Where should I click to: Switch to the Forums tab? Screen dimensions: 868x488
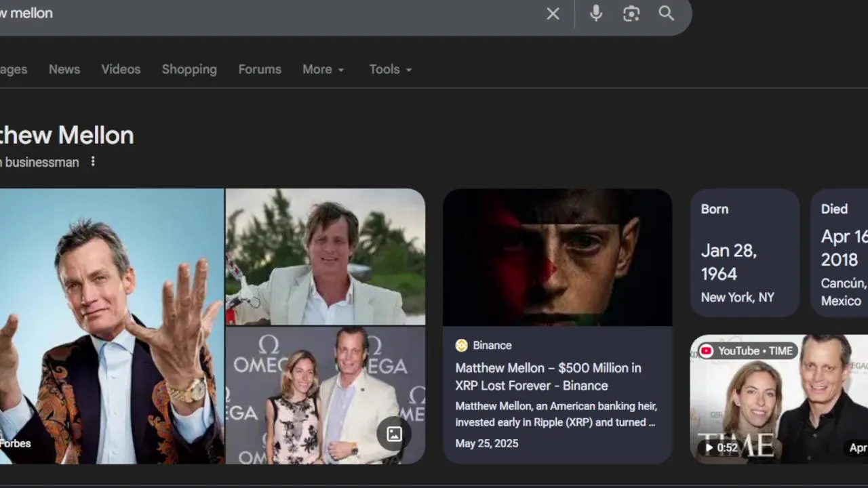click(x=260, y=69)
